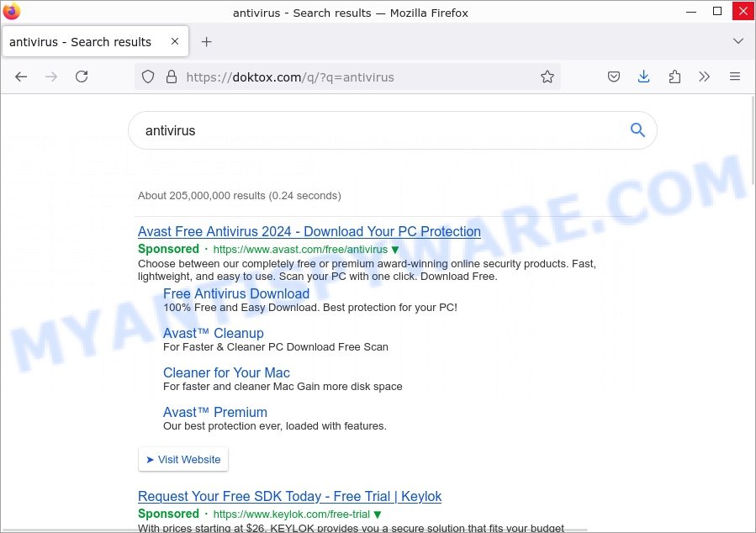Expand avast.com ad URL dropdown arrow
Screen dimensions: 756x533
tap(395, 250)
